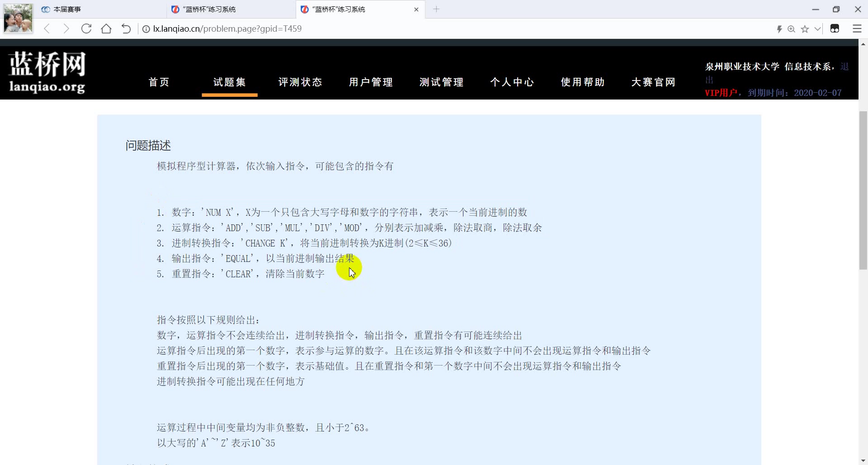Click the list item 重置指令 CLEAR

(241, 274)
